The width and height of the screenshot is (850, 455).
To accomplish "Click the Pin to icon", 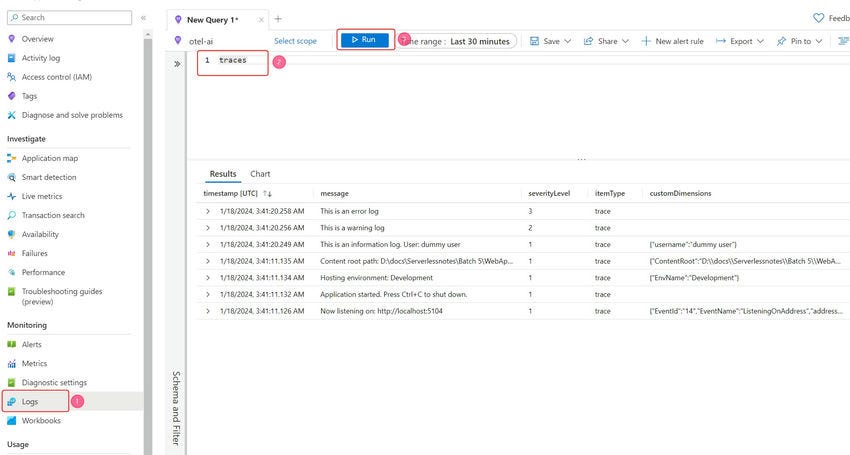I will [781, 41].
